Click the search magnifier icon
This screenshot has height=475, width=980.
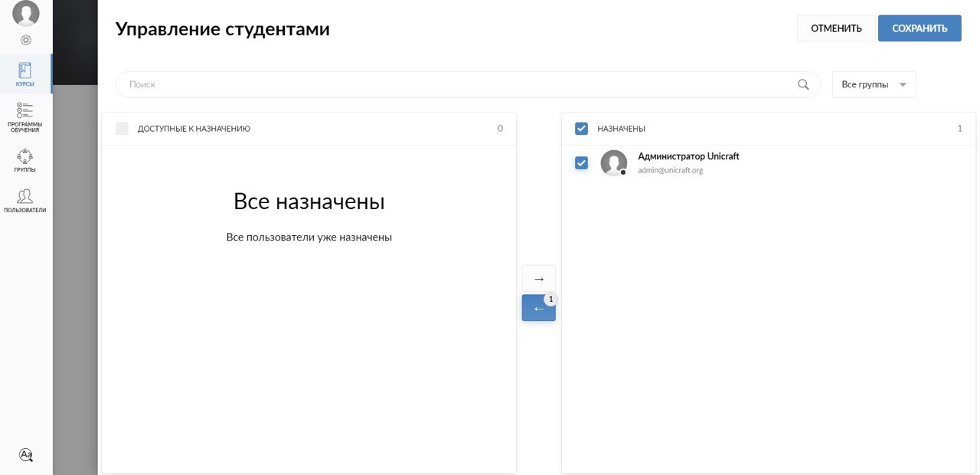(x=803, y=84)
